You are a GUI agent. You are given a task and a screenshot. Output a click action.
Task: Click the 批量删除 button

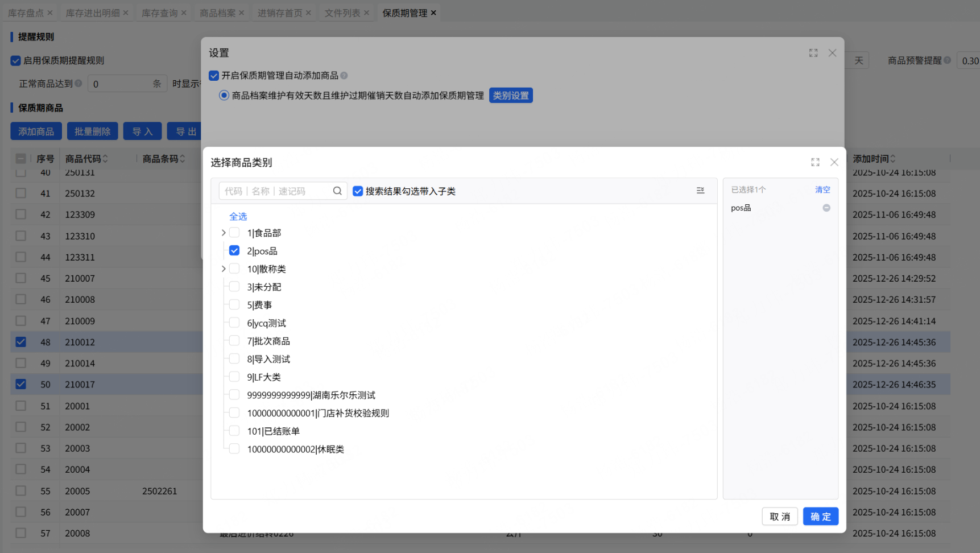tap(93, 131)
